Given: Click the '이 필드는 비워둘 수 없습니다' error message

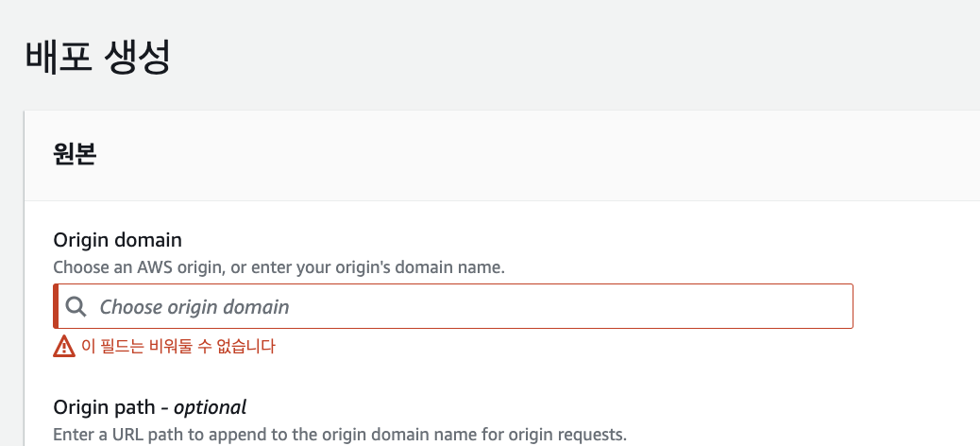Looking at the screenshot, I should pyautogui.click(x=177, y=347).
